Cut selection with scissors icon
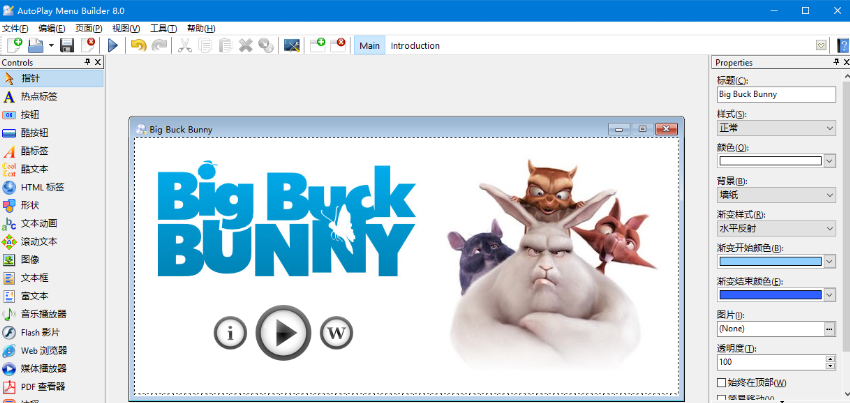 [185, 46]
